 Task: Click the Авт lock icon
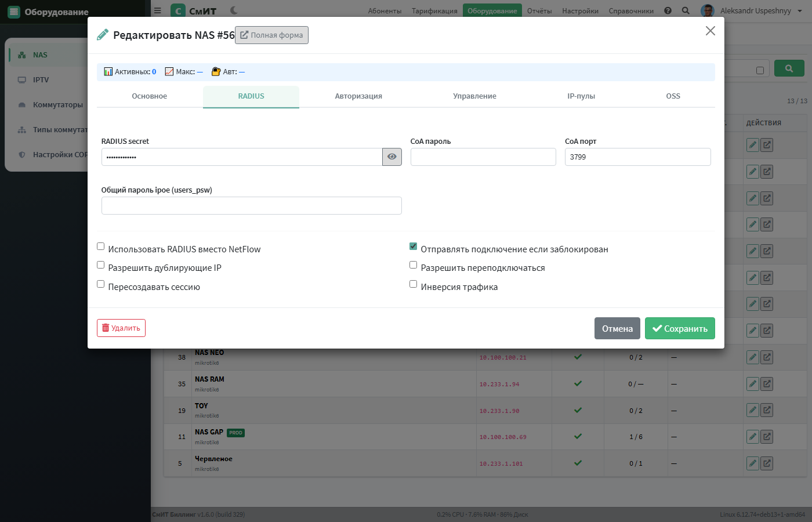[x=216, y=71]
